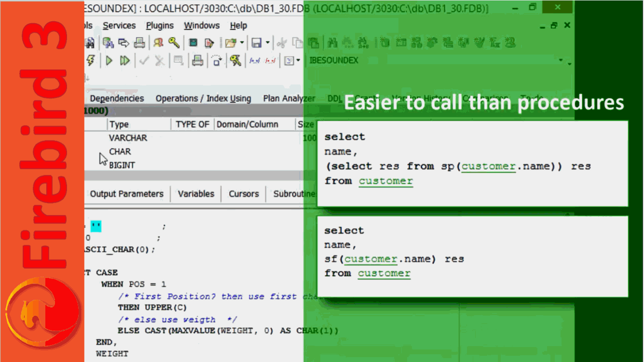644x362 pixels.
Task: Click the TYPE OF column header
Action: pyautogui.click(x=192, y=125)
